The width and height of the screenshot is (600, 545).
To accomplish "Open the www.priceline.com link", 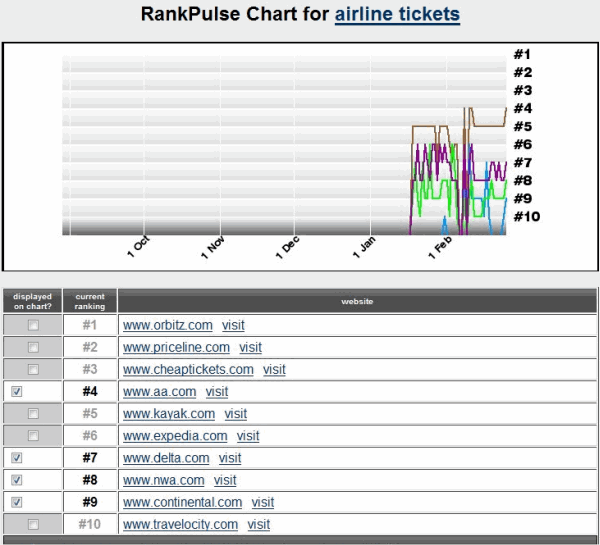I will coord(176,348).
